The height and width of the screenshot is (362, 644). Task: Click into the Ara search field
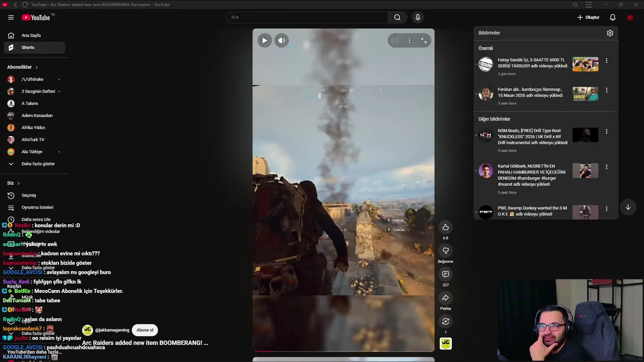point(307,17)
